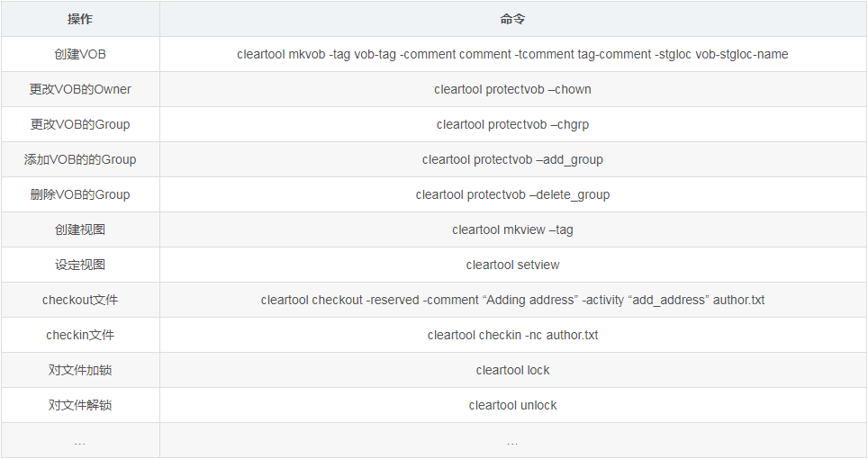Select the 创建视图 cell

click(x=80, y=229)
